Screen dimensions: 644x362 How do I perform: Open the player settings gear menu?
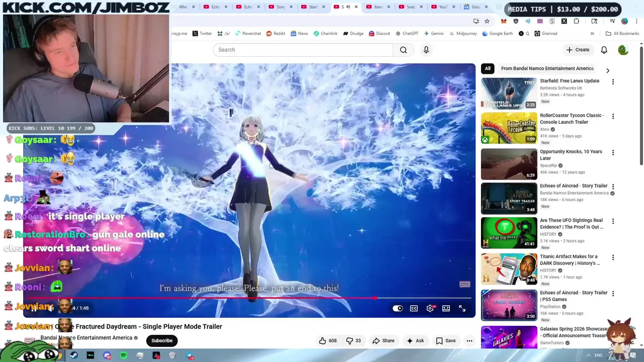pyautogui.click(x=430, y=308)
